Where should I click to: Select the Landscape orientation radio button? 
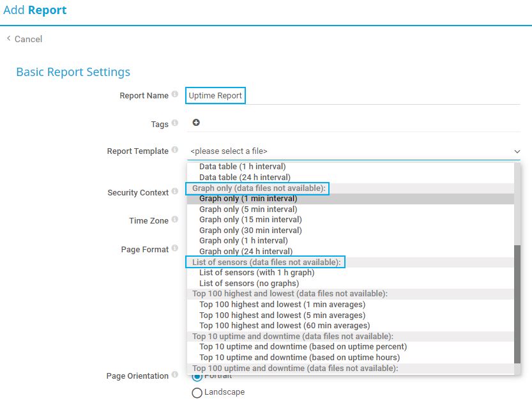click(197, 393)
